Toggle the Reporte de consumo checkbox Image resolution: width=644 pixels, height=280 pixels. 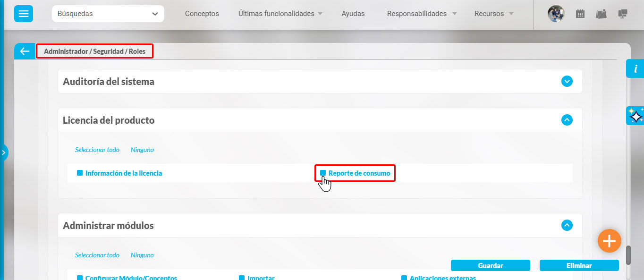pyautogui.click(x=323, y=173)
